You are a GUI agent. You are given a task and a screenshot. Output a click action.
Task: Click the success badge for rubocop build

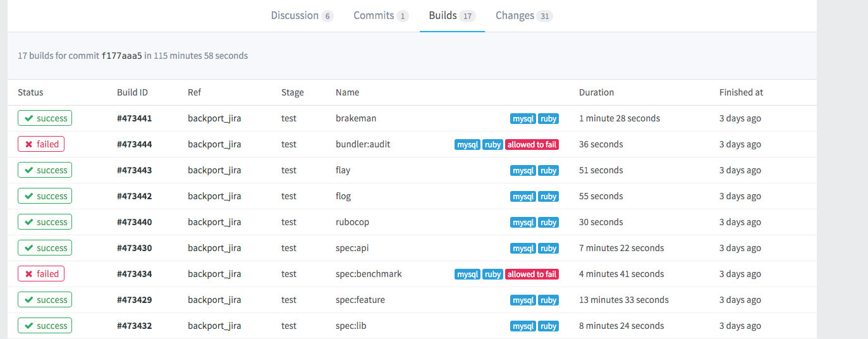click(x=44, y=222)
